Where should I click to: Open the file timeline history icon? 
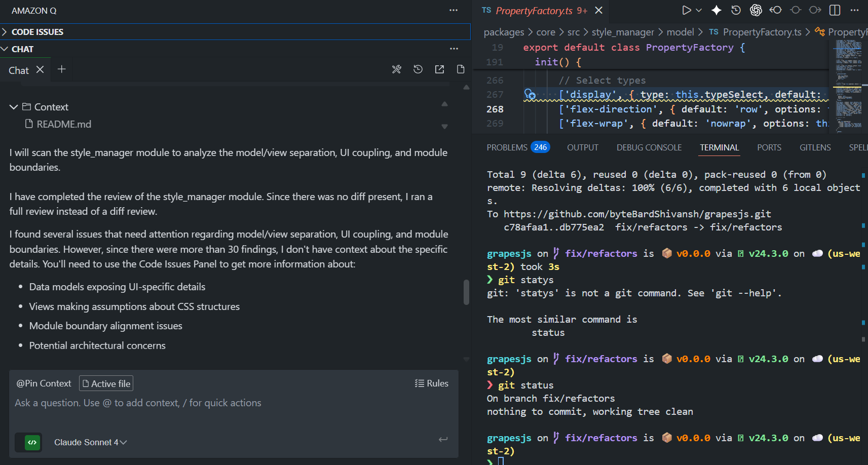click(736, 10)
